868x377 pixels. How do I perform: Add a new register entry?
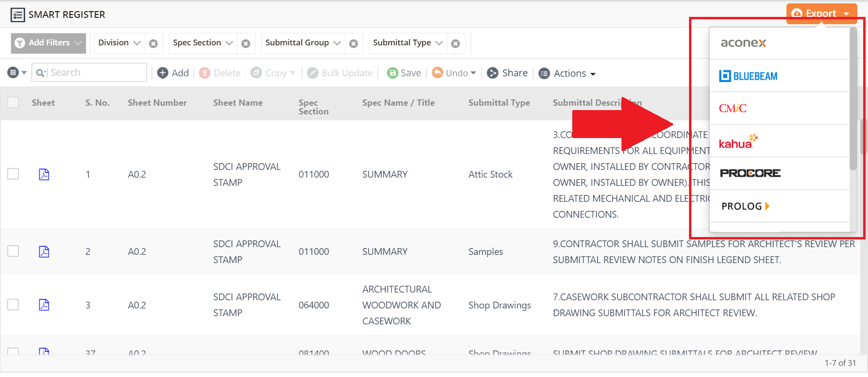pyautogui.click(x=173, y=73)
